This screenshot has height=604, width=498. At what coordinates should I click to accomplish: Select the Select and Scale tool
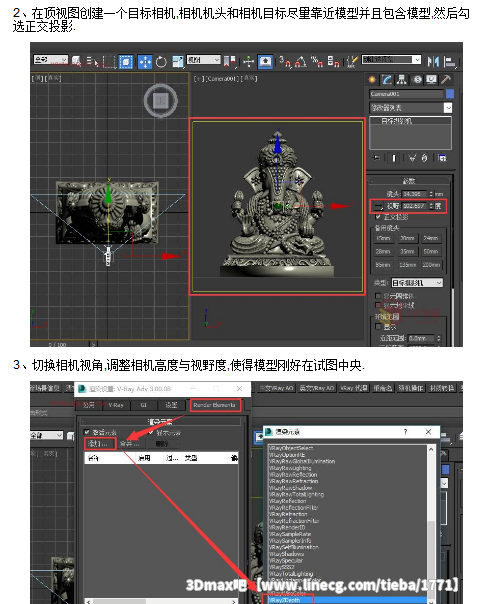(x=178, y=62)
